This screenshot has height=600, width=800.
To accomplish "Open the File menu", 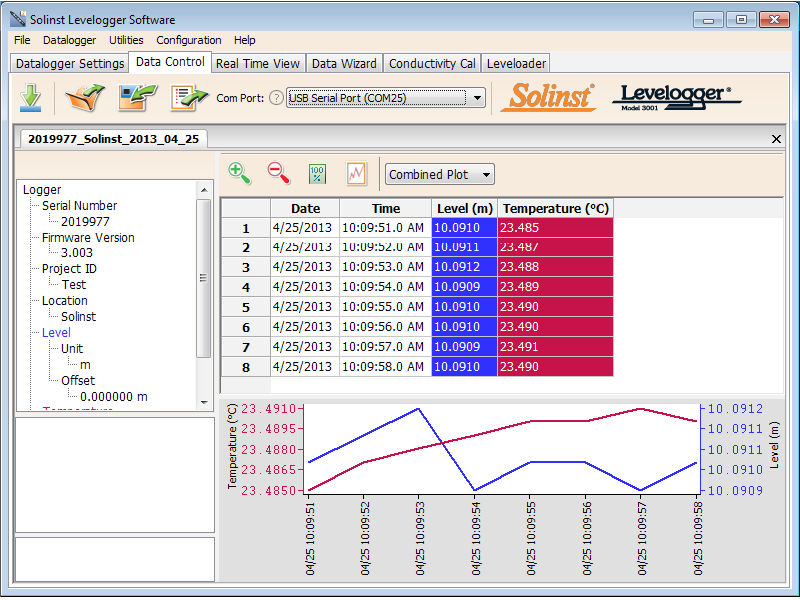I will point(22,40).
